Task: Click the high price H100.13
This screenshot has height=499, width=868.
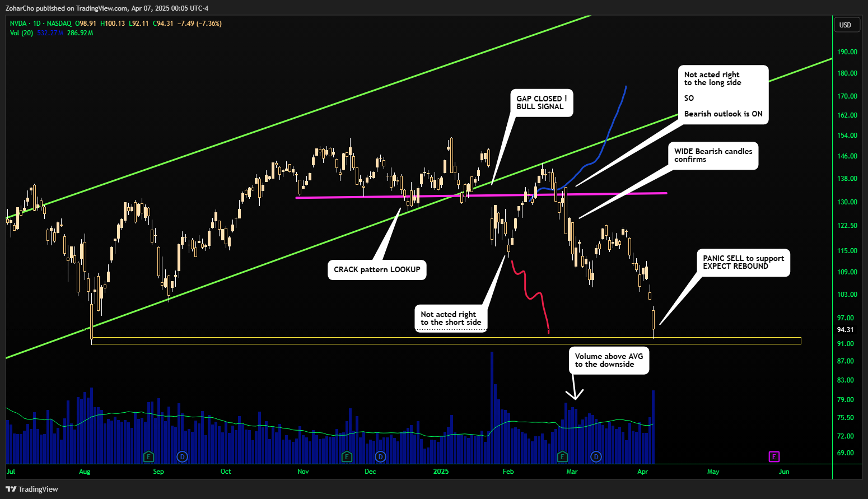Action: tap(113, 24)
